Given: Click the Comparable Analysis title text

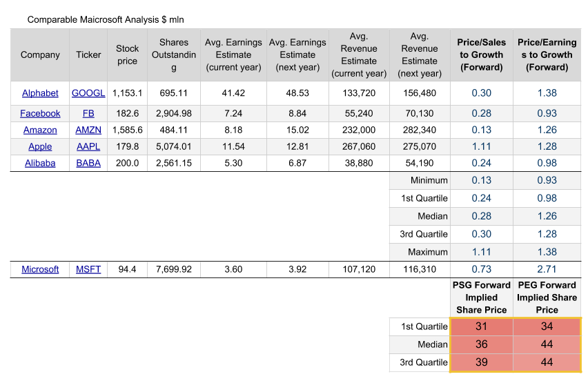Looking at the screenshot, I should pyautogui.click(x=106, y=19).
